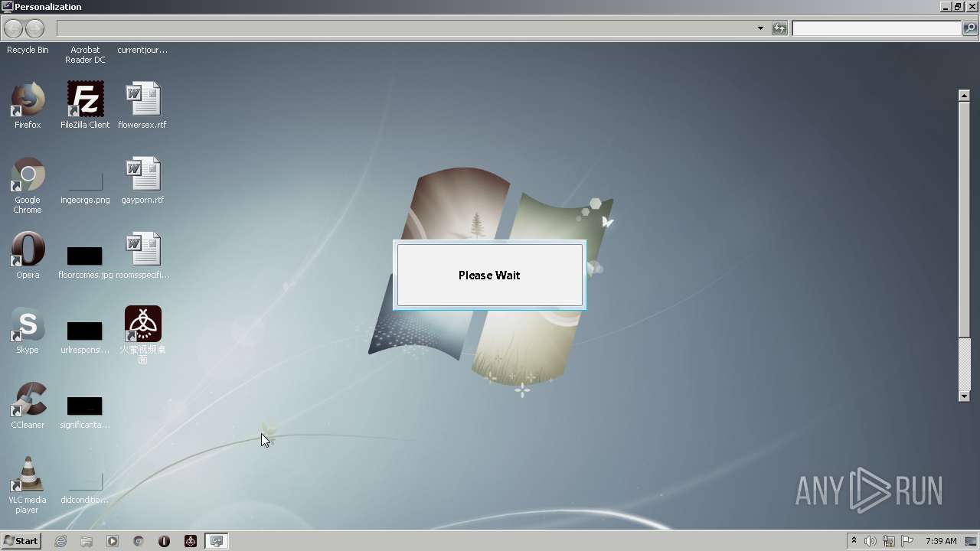Click the scrollbar down arrow
The width and height of the screenshot is (980, 551).
[964, 396]
